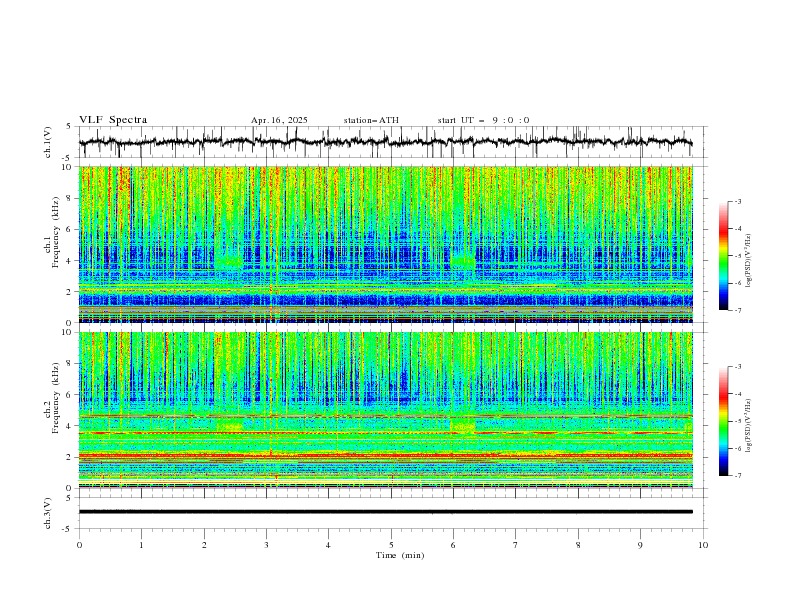Click the "station=ATH" header label
This screenshot has width=792, height=612.
tap(371, 120)
